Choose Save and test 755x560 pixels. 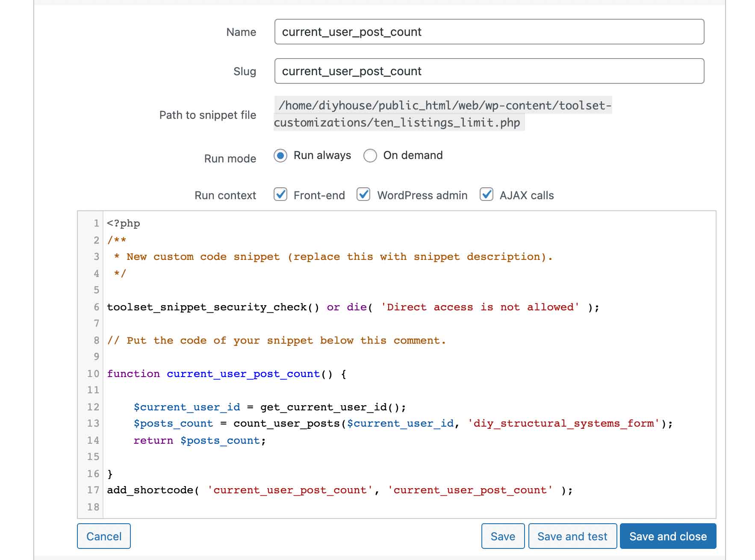pyautogui.click(x=572, y=536)
